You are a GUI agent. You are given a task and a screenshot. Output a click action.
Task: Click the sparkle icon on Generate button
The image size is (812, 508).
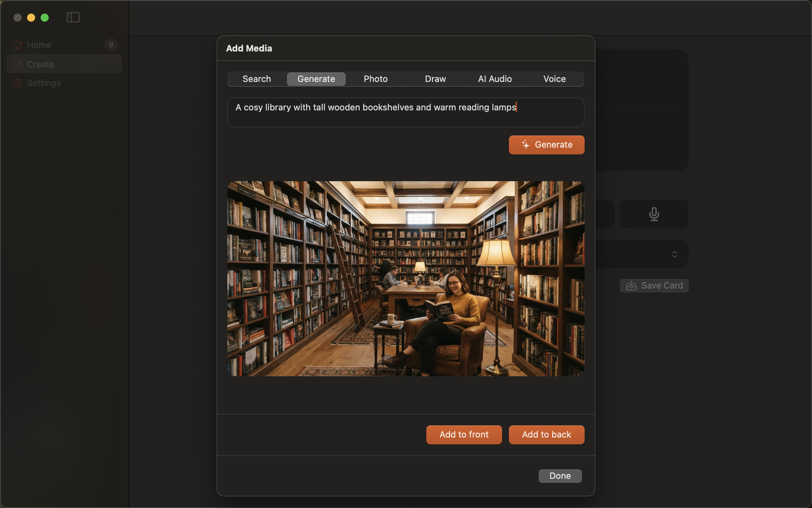(x=525, y=145)
